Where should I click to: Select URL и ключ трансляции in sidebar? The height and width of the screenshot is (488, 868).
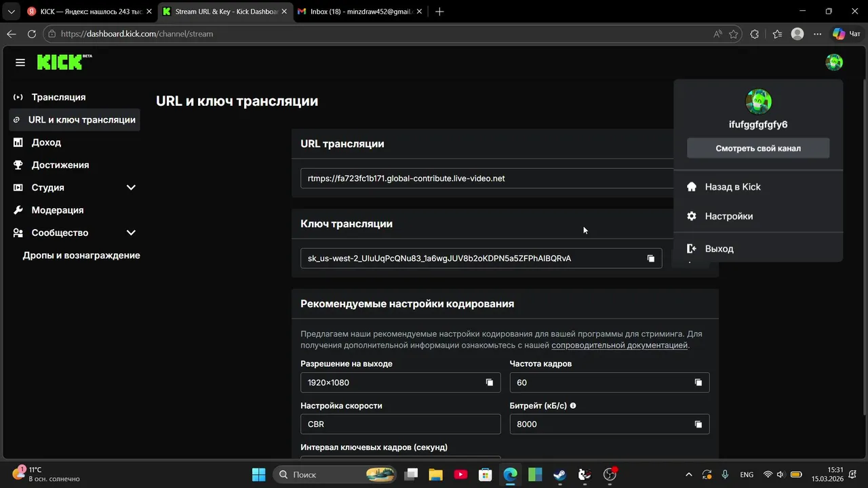[75, 120]
